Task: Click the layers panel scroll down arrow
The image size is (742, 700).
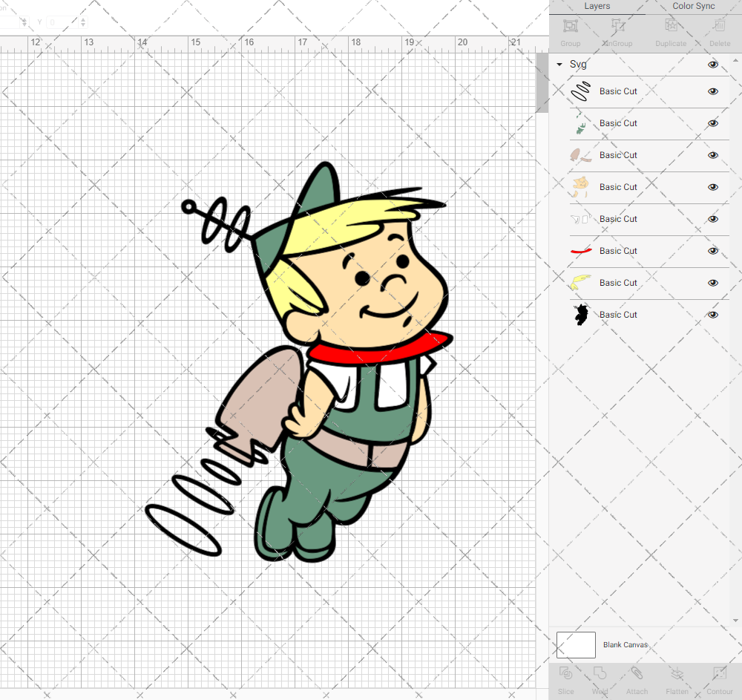Action: click(x=735, y=621)
